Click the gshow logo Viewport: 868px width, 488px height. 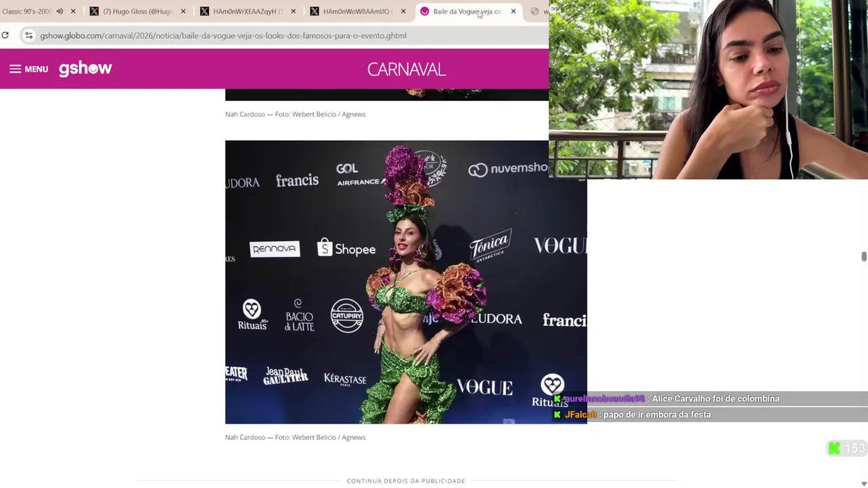[85, 68]
